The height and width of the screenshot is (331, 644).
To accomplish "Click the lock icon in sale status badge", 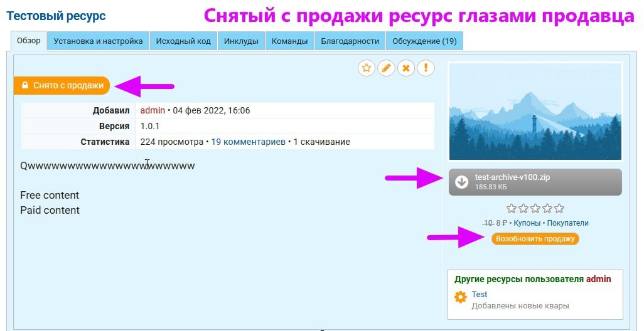I will click(25, 85).
